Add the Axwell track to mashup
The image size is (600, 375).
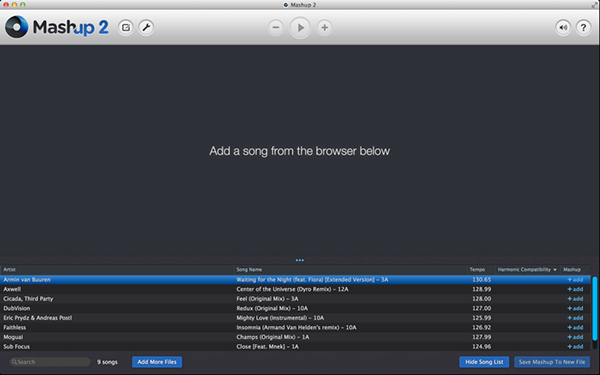[575, 289]
